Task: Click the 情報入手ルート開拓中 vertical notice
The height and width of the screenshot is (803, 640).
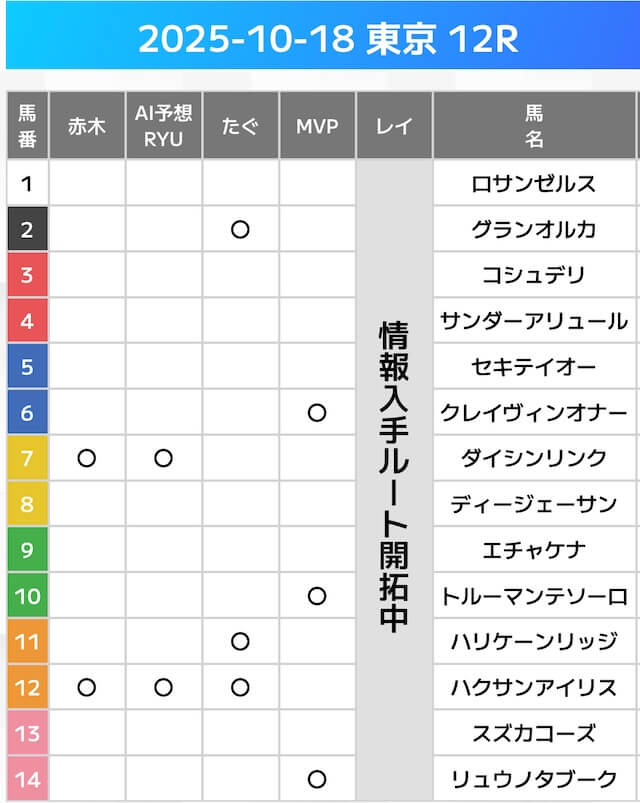Action: pyautogui.click(x=394, y=475)
